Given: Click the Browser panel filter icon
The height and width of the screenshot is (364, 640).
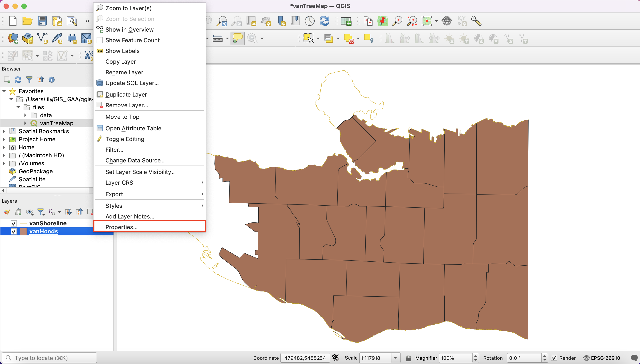Looking at the screenshot, I should pyautogui.click(x=29, y=80).
